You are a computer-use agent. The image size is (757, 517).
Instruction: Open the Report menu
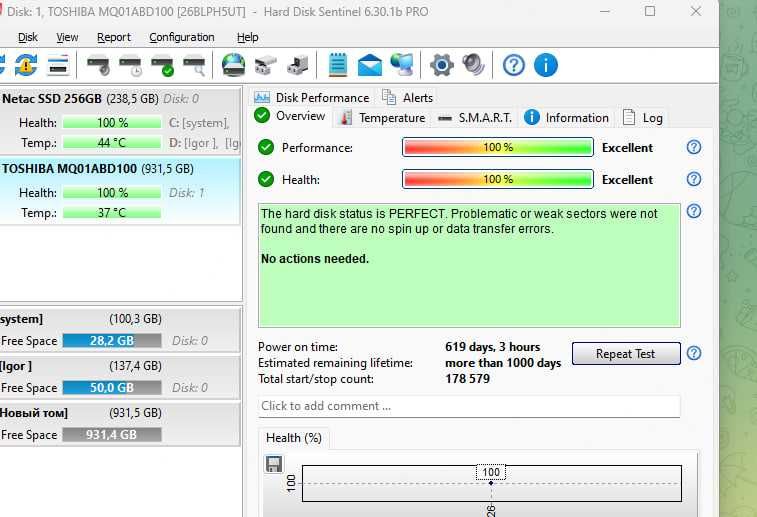pos(114,37)
